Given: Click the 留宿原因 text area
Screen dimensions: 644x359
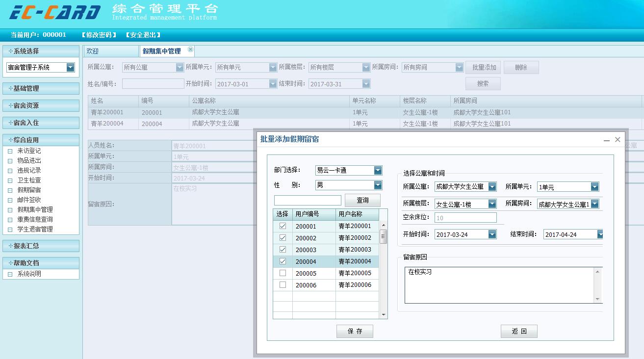Looking at the screenshot, I should click(x=499, y=285).
